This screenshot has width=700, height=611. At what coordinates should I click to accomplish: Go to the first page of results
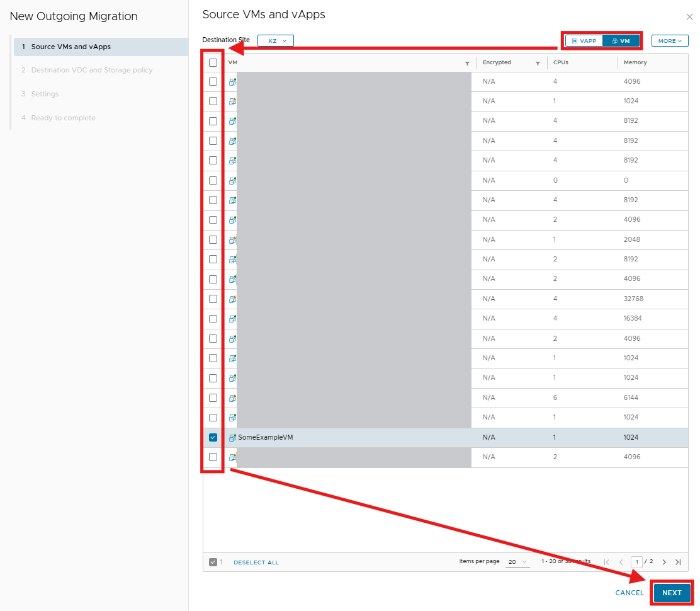click(x=606, y=562)
